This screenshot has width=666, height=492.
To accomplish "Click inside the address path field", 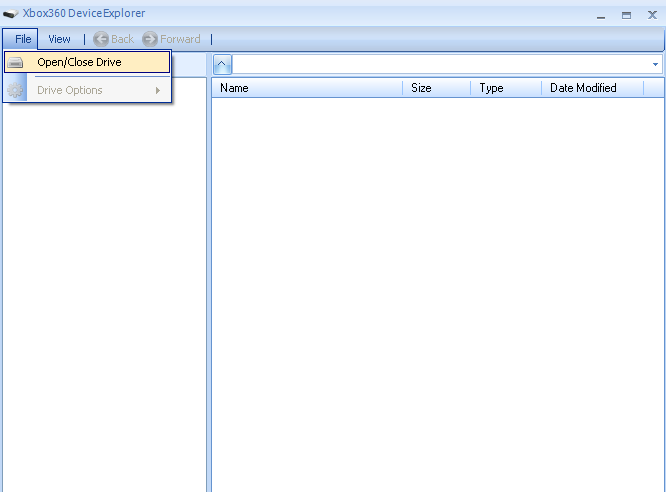I will click(440, 64).
